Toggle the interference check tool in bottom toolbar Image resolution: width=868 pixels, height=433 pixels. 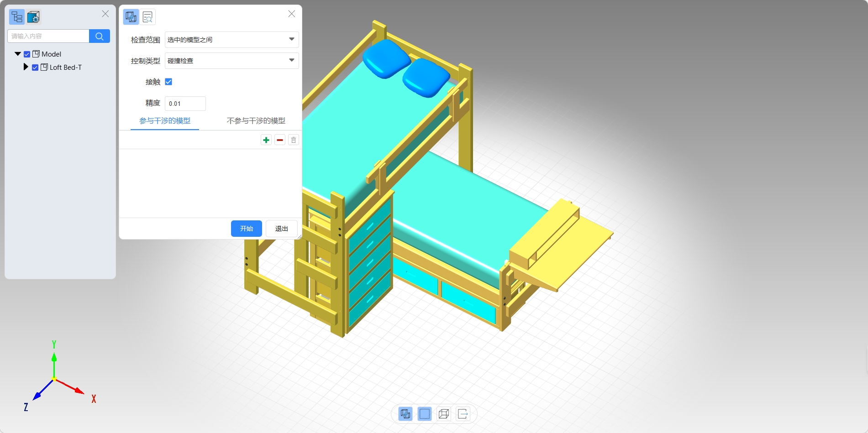point(405,414)
